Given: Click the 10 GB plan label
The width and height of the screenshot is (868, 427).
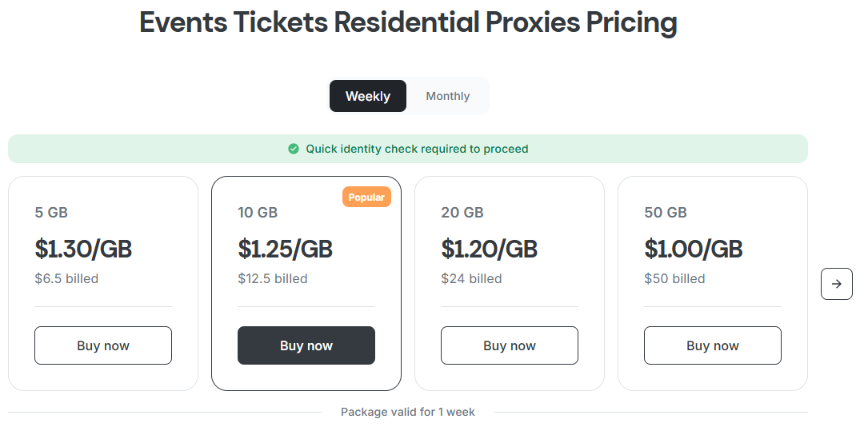Looking at the screenshot, I should click(258, 213).
